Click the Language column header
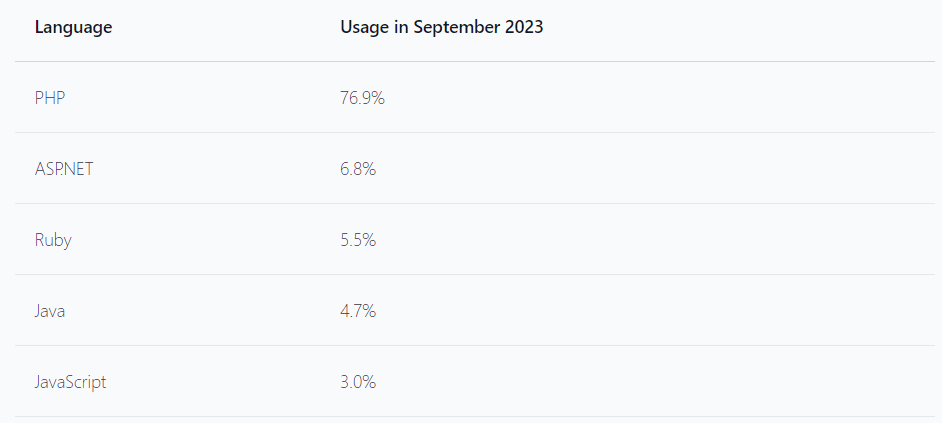Image resolution: width=942 pixels, height=423 pixels. 73,27
